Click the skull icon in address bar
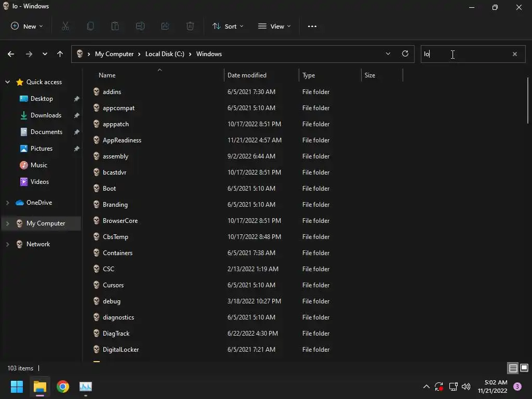Image resolution: width=532 pixels, height=399 pixels. point(79,54)
